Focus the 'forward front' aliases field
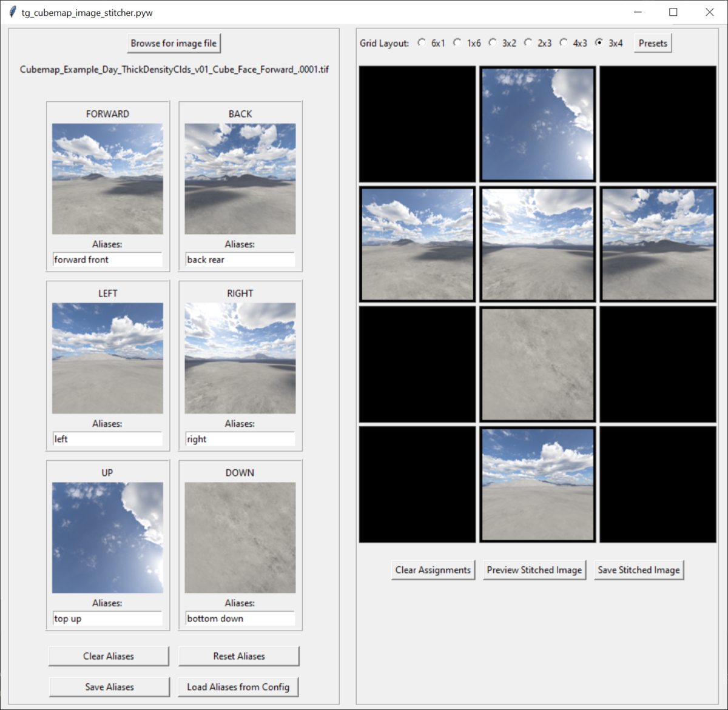 [107, 260]
